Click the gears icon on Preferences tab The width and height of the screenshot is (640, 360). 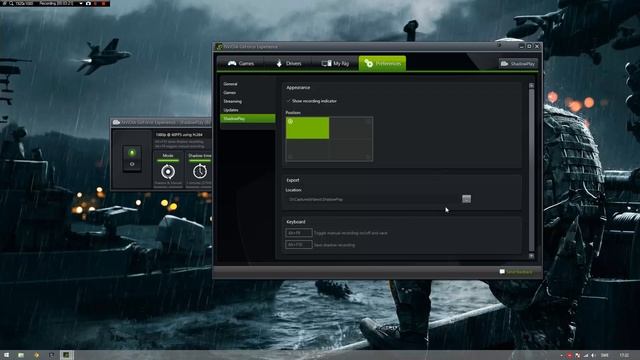pyautogui.click(x=369, y=63)
